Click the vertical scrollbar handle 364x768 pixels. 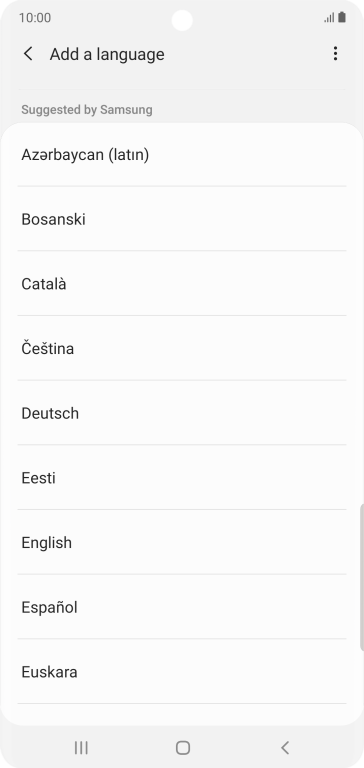pyautogui.click(x=362, y=576)
